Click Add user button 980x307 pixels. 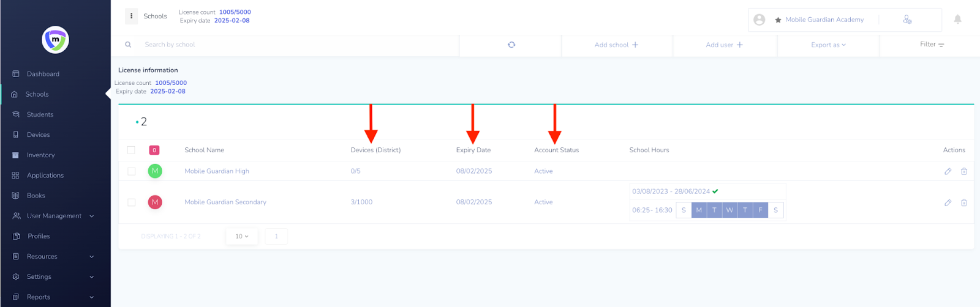(x=724, y=45)
